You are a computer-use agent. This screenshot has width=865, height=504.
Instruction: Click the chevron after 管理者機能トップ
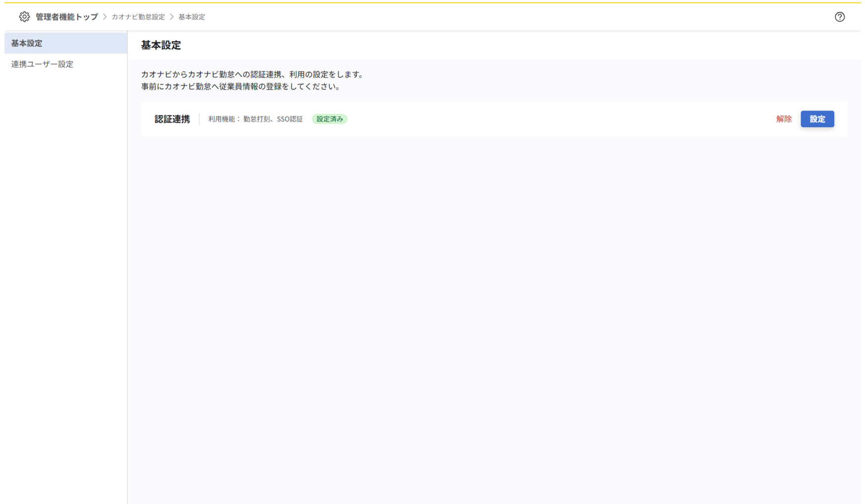tap(105, 17)
